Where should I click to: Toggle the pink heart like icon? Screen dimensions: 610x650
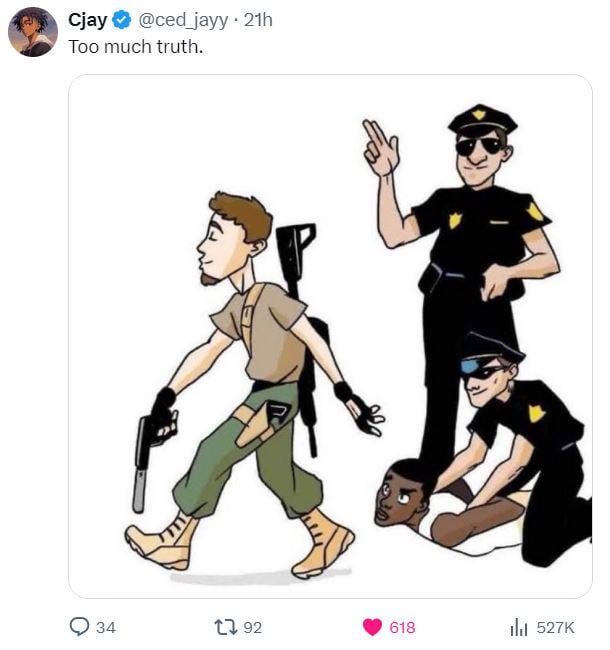coord(372,627)
